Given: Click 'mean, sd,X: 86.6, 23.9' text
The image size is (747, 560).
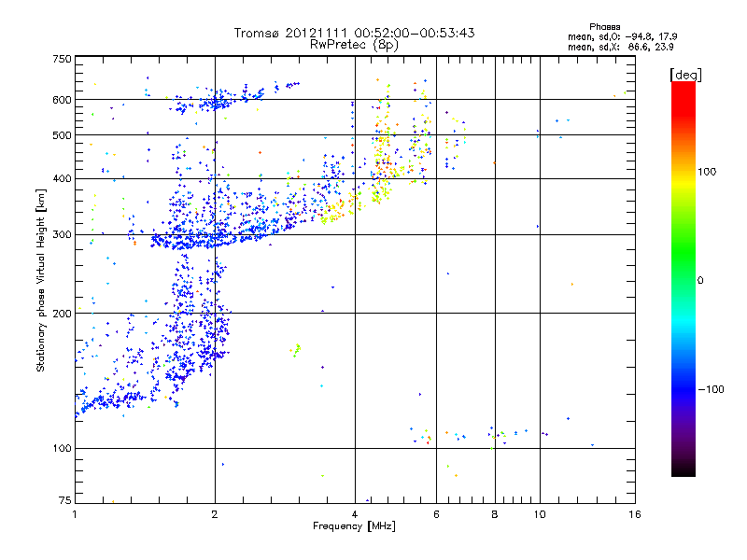Looking at the screenshot, I should (x=620, y=48).
